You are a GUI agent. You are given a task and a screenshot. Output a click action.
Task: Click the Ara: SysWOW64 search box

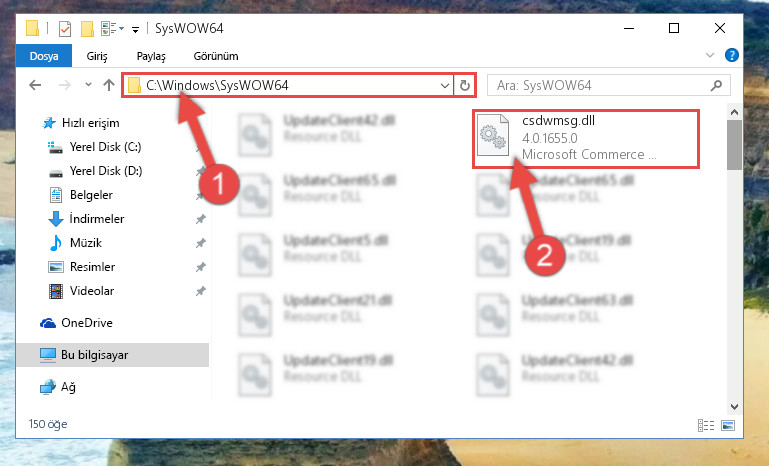(x=602, y=86)
